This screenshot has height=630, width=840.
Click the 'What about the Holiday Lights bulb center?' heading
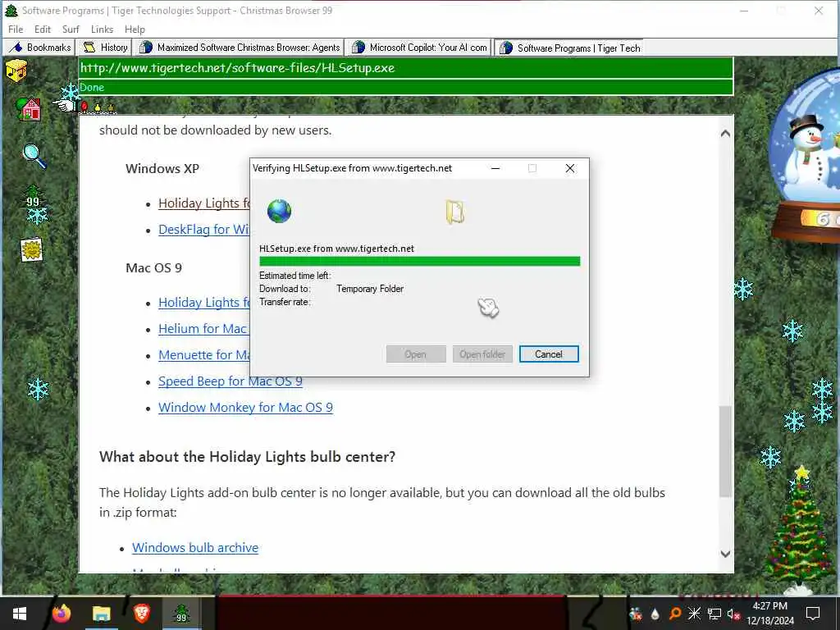[x=247, y=456]
